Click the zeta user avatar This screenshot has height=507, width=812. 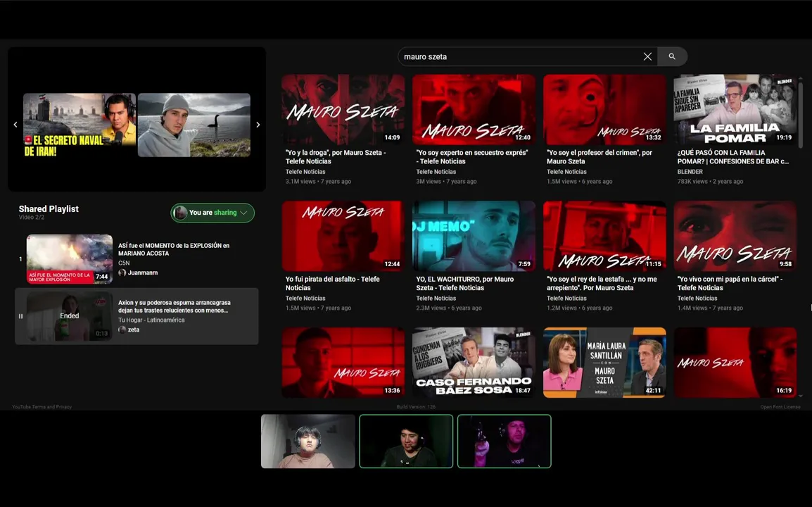click(122, 329)
